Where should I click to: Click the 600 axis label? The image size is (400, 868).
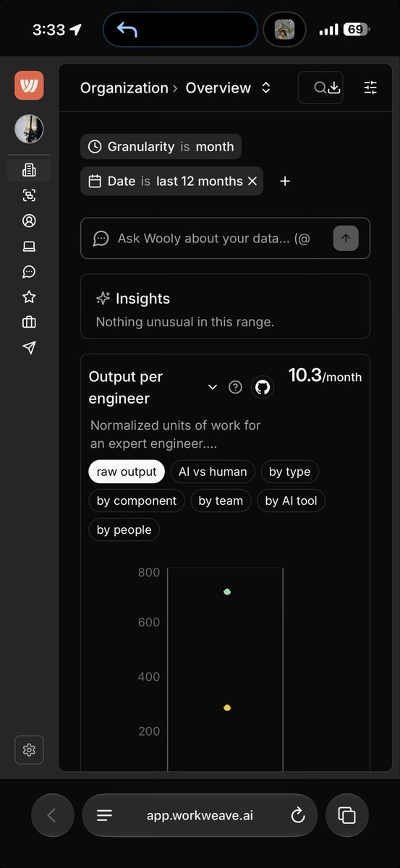(148, 622)
